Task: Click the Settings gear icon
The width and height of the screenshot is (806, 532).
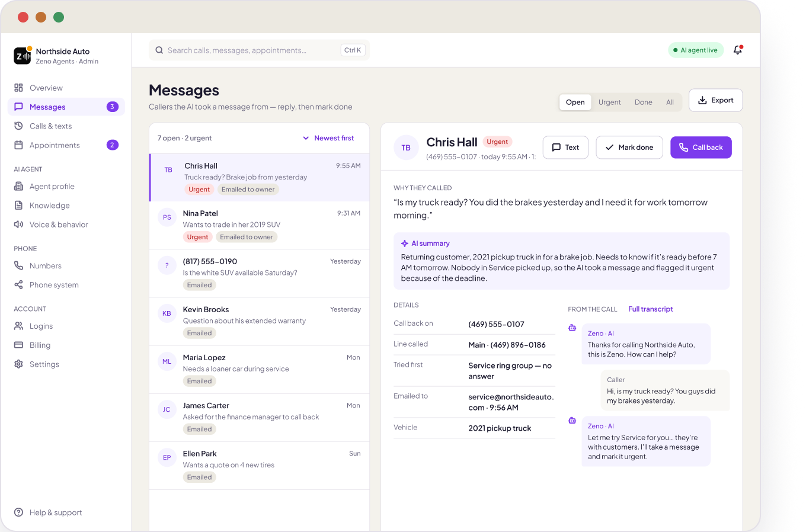Action: [18, 364]
